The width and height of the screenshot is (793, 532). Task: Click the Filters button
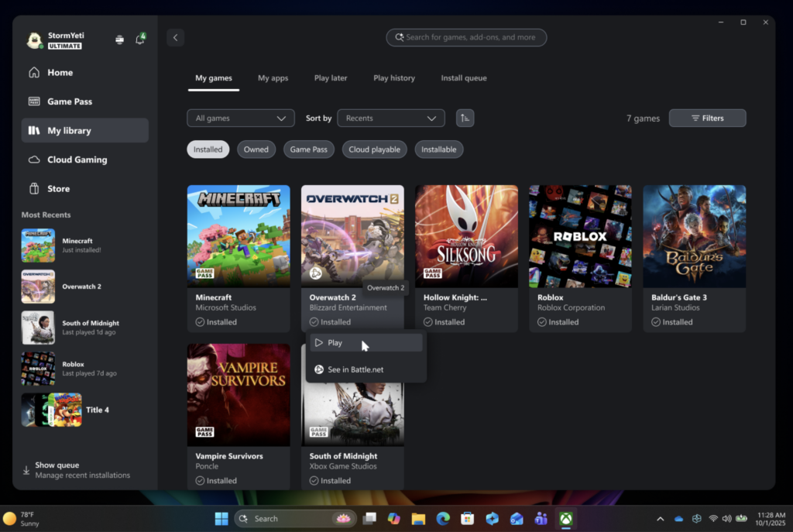coord(707,118)
